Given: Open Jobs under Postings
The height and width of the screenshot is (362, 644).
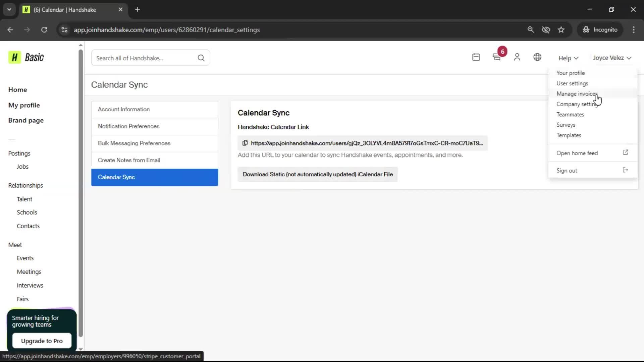Looking at the screenshot, I should tap(22, 167).
